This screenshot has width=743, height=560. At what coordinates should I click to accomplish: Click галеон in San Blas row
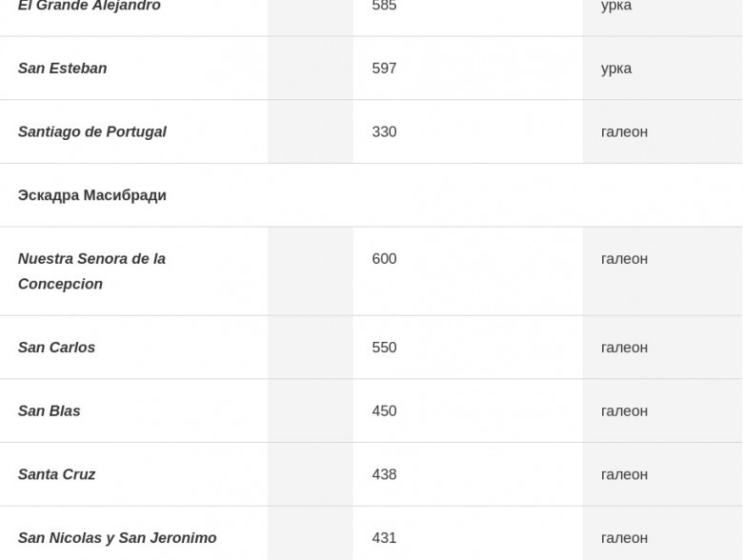pos(624,411)
